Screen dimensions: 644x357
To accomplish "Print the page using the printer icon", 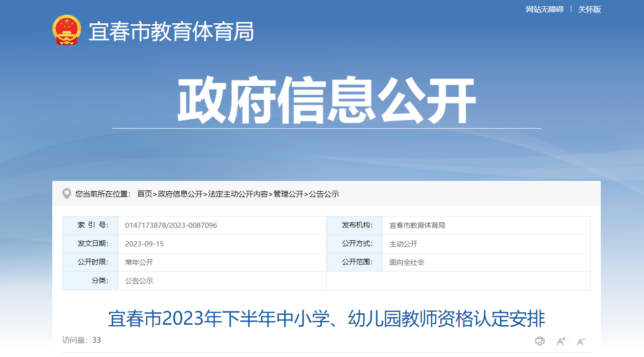I will [x=540, y=341].
